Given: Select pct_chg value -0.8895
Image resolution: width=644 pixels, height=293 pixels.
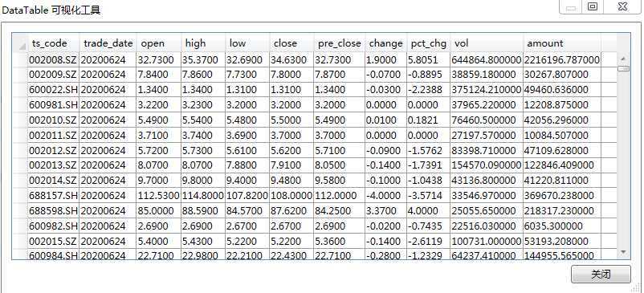Looking at the screenshot, I should [428, 75].
